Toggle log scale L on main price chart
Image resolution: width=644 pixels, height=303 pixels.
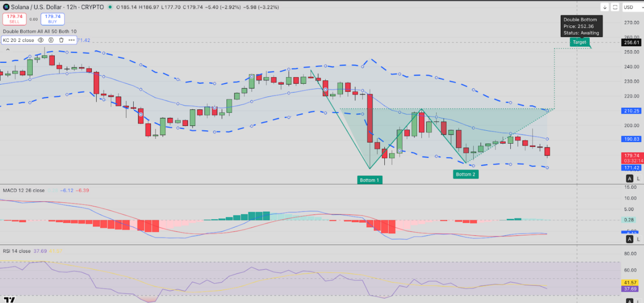click(638, 178)
